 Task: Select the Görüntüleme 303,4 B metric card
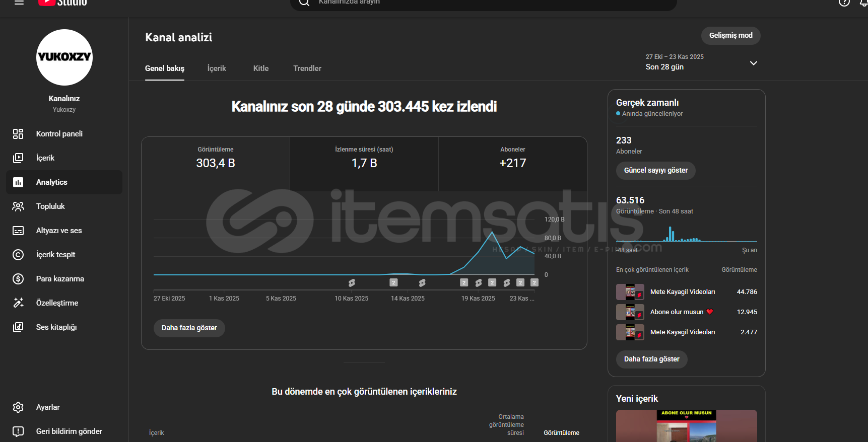click(x=216, y=164)
